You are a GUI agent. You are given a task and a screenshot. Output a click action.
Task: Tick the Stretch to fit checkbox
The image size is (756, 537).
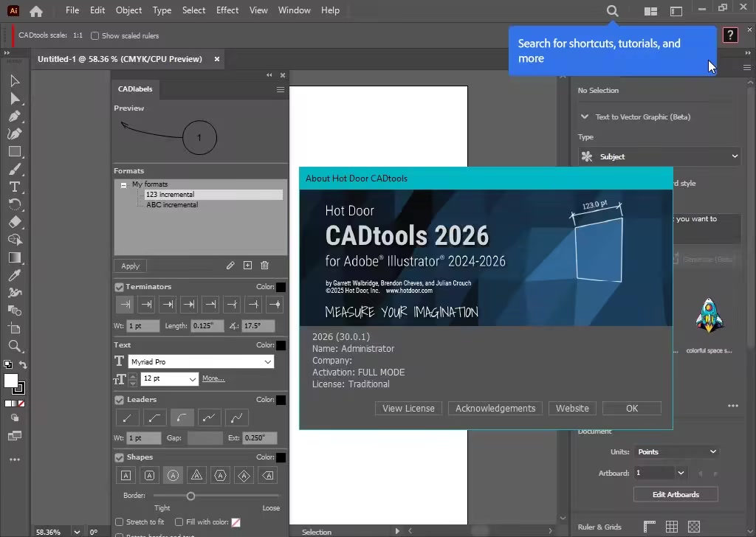[x=120, y=522]
